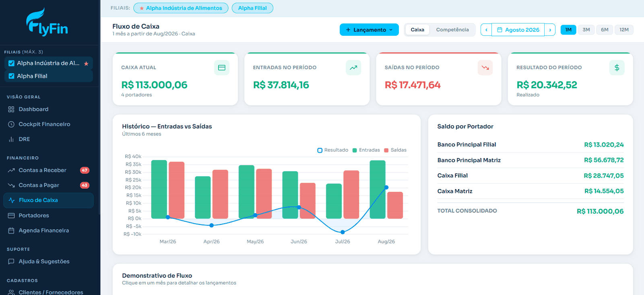Screen dimensions: 644x295
Task: Click Banco Principal Matriz row
Action: coord(530,160)
